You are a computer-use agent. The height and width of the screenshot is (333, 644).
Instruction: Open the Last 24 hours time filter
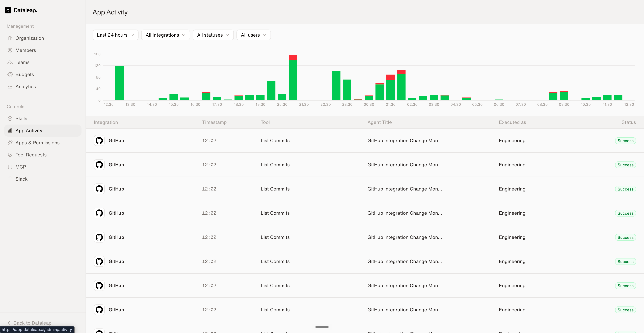(115, 35)
